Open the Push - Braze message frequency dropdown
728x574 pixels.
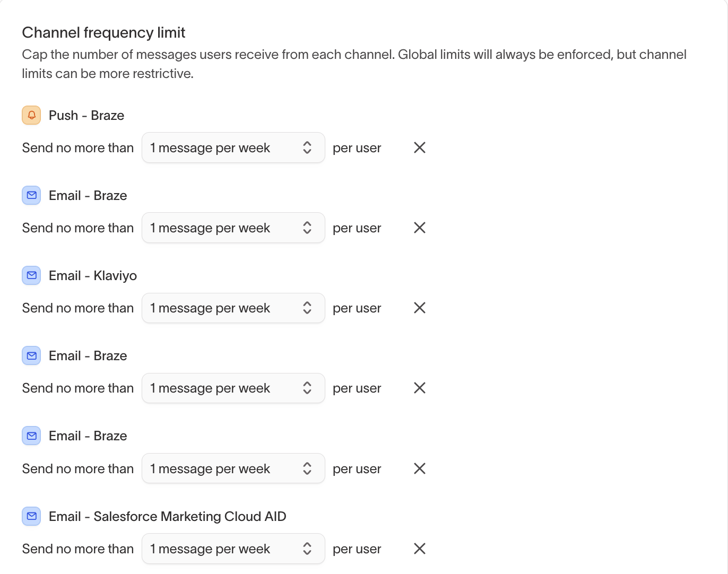click(x=233, y=147)
